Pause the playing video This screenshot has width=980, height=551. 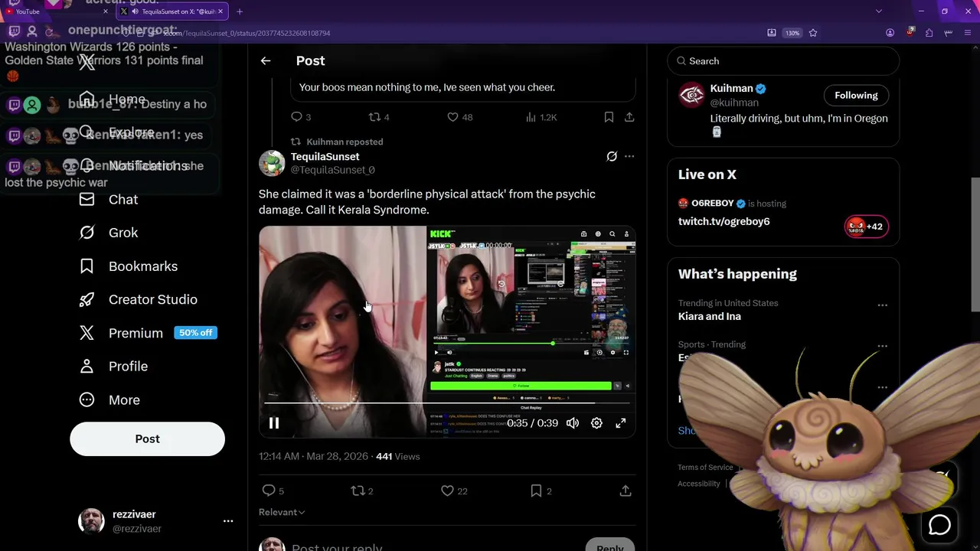click(x=274, y=423)
